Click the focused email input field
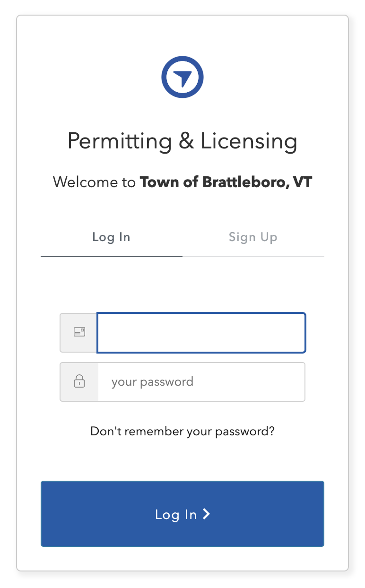Image resolution: width=365 pixels, height=588 pixels. 201,332
